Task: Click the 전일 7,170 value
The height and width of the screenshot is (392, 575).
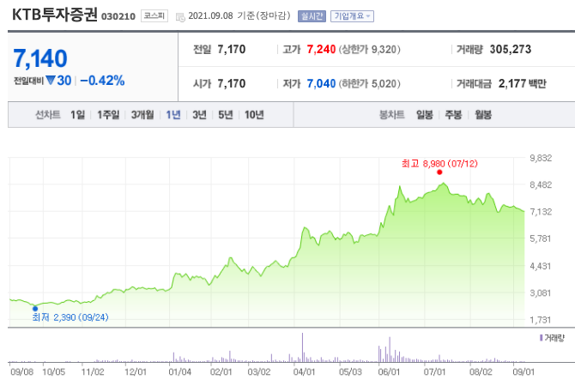Action: click(232, 50)
